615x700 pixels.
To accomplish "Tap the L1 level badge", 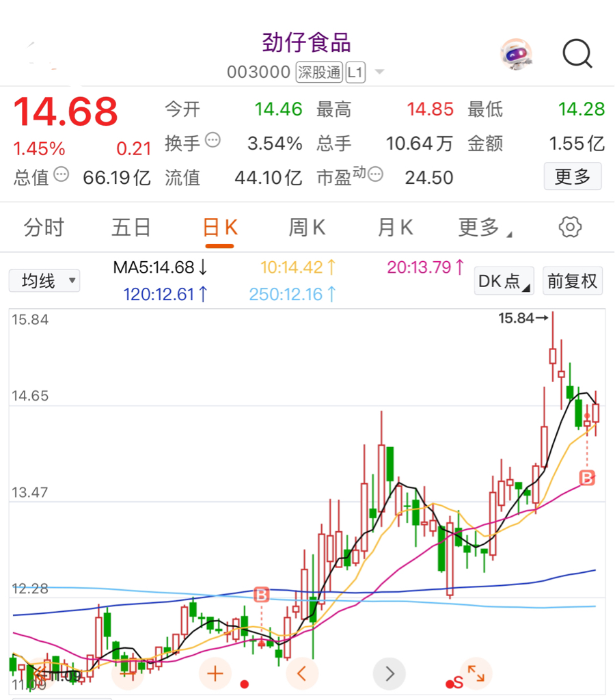I will click(x=356, y=72).
